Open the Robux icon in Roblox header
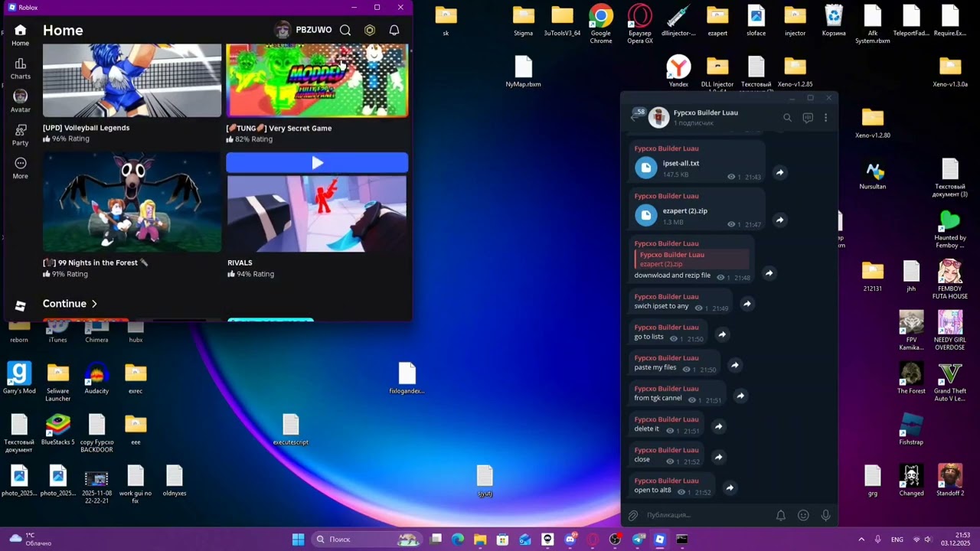 370,30
